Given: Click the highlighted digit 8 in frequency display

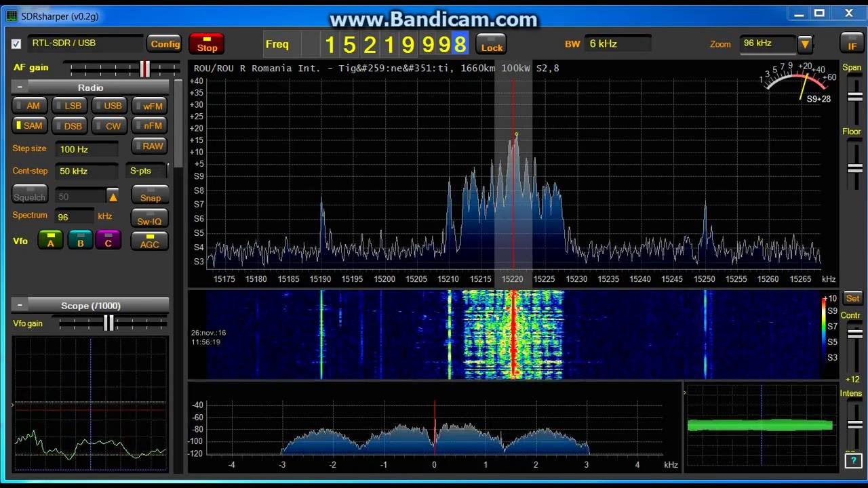Looking at the screenshot, I should (x=460, y=45).
